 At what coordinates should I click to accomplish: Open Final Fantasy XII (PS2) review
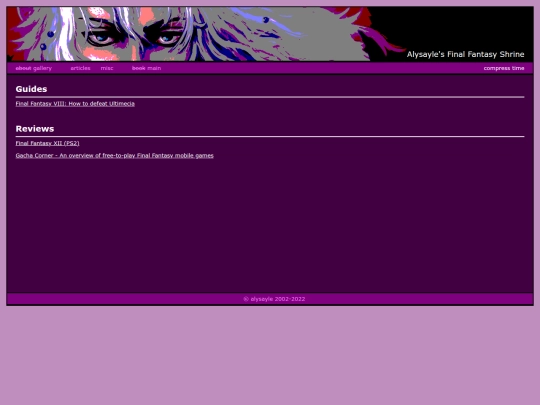(x=48, y=143)
